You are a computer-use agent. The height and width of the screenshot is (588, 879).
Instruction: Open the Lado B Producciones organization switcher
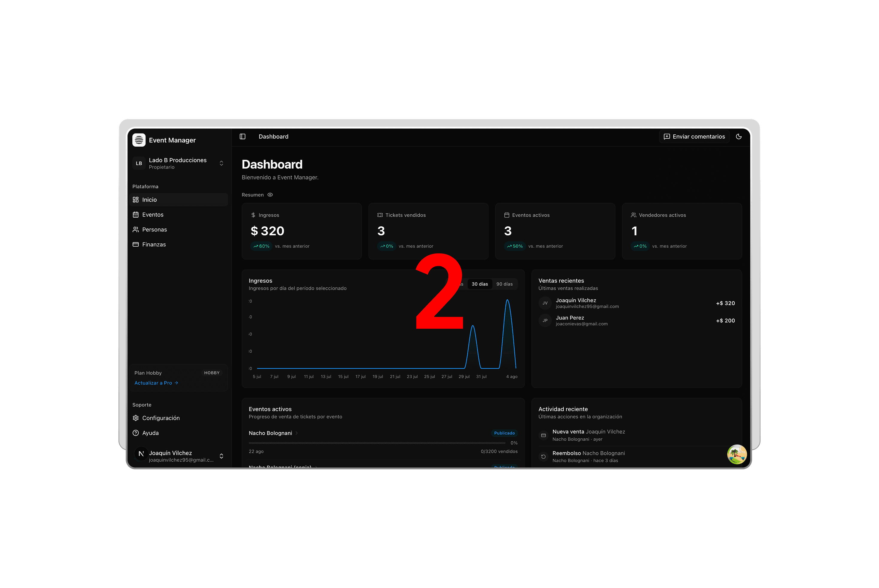(179, 163)
